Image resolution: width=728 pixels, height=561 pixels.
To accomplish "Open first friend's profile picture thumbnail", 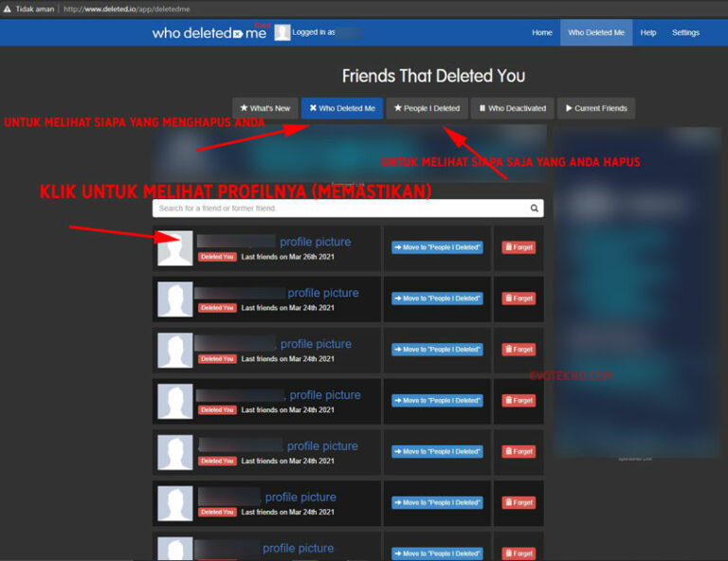I will click(175, 248).
